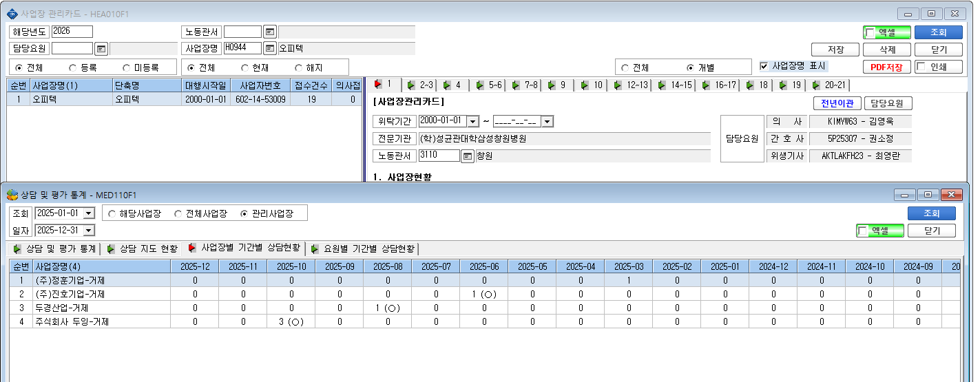Open the lookup icon beside 사업장명 H0944
Viewport: 980px width, 382px height.
pyautogui.click(x=270, y=49)
